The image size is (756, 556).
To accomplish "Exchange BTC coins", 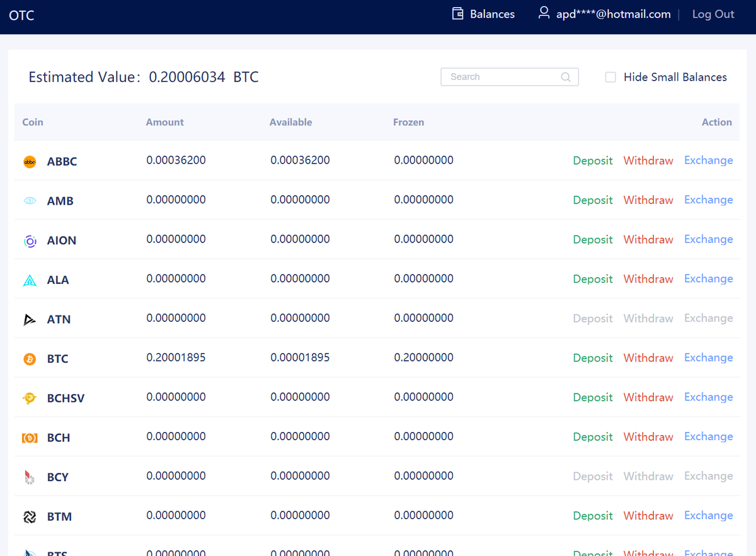I will (x=709, y=357).
